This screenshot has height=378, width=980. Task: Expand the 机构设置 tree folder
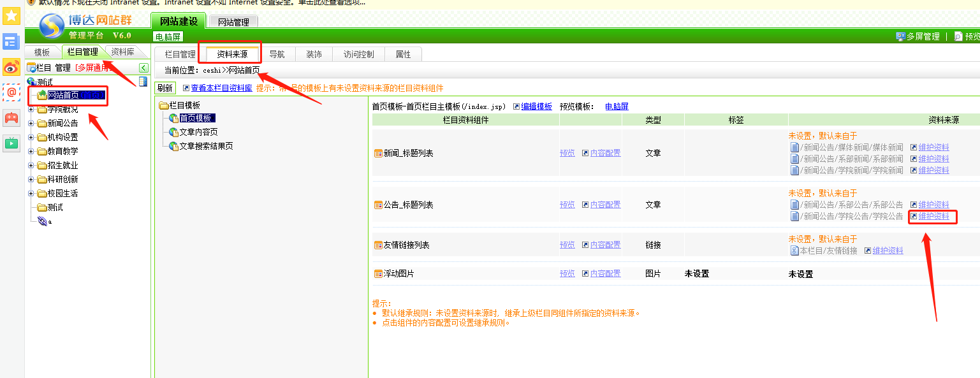click(31, 137)
